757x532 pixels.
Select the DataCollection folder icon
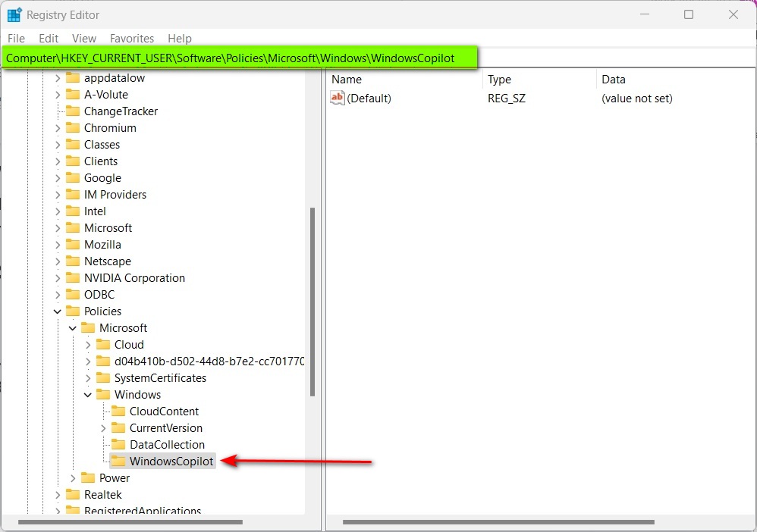(119, 444)
